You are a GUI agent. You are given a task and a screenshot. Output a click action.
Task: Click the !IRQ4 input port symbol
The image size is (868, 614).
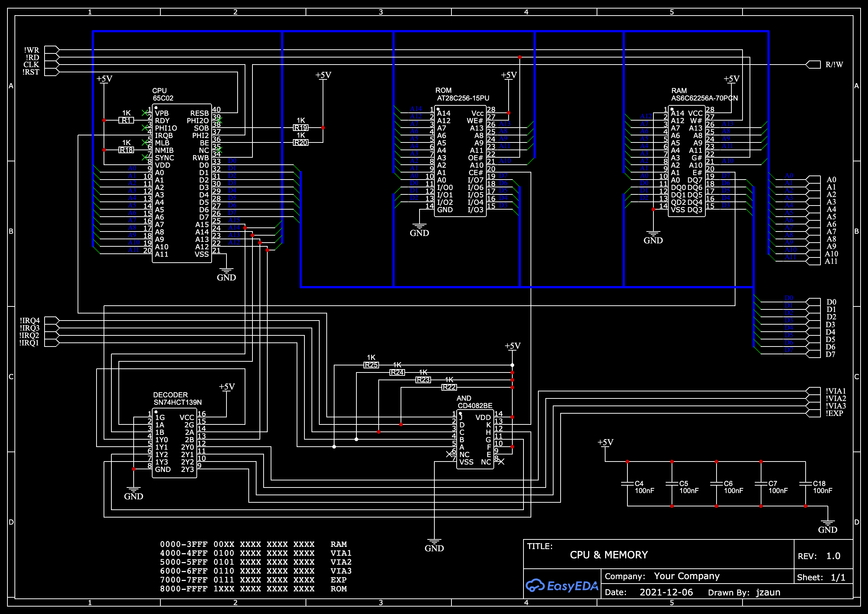[x=52, y=321]
